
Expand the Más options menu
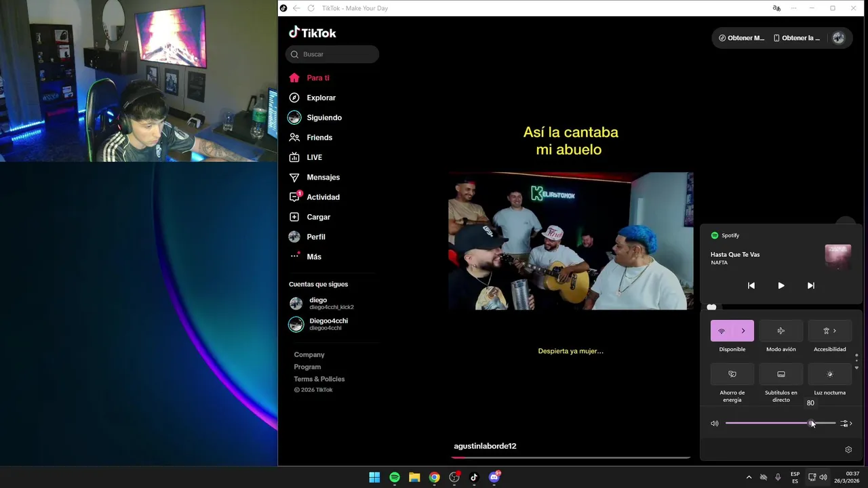click(305, 257)
